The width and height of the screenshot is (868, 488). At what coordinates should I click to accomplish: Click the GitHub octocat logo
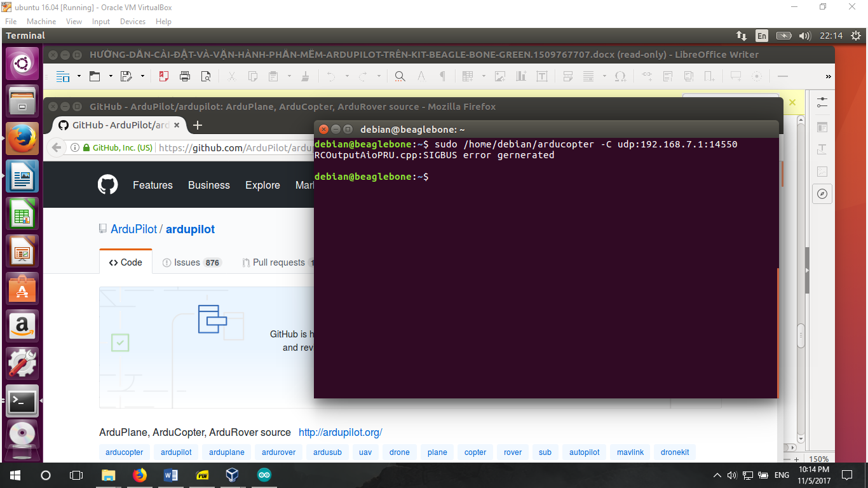[107, 185]
